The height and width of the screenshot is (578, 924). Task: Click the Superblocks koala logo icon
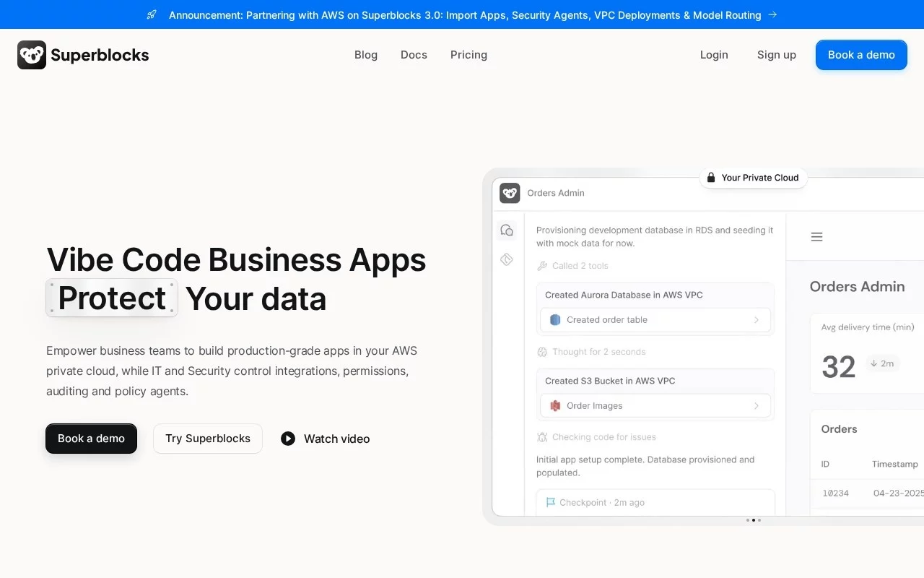pyautogui.click(x=32, y=55)
